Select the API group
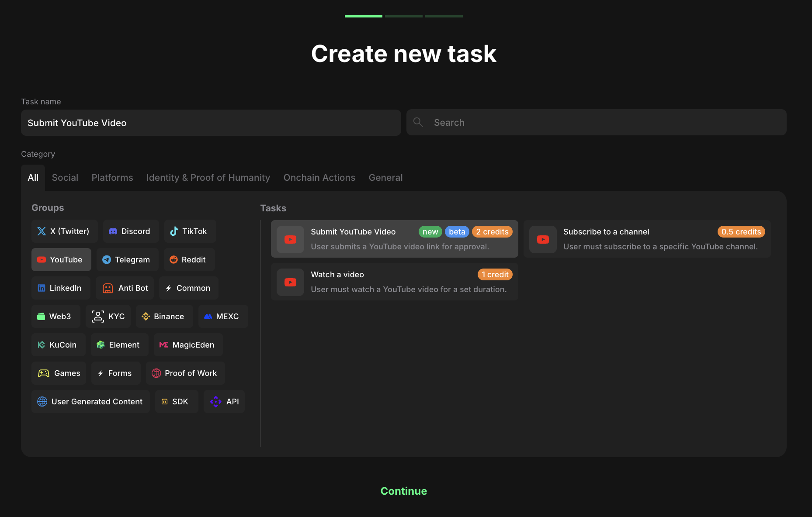This screenshot has width=812, height=517. coord(224,402)
